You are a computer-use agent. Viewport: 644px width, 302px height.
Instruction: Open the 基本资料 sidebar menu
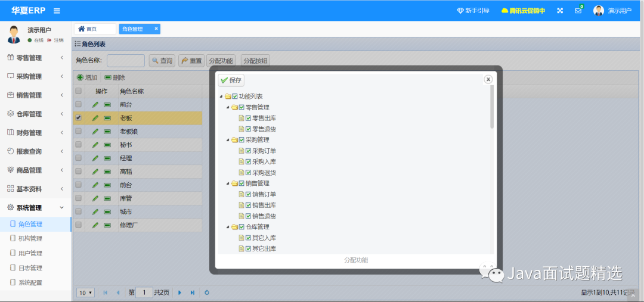pyautogui.click(x=36, y=189)
